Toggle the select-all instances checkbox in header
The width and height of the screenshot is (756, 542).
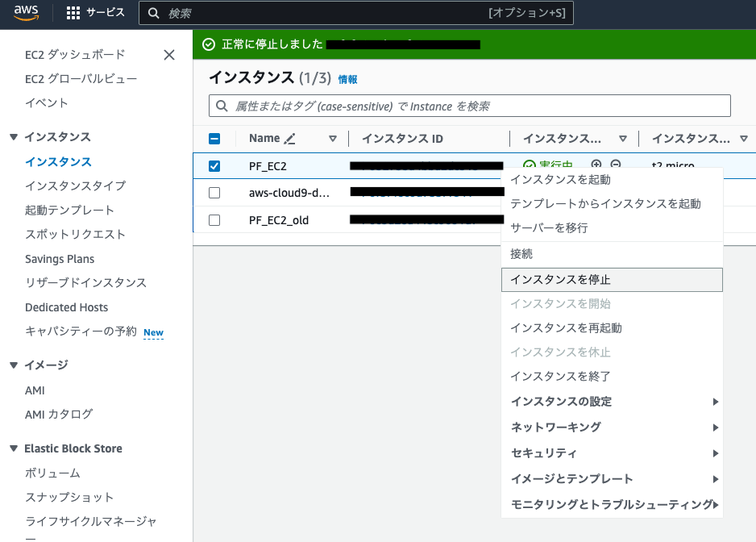point(214,139)
